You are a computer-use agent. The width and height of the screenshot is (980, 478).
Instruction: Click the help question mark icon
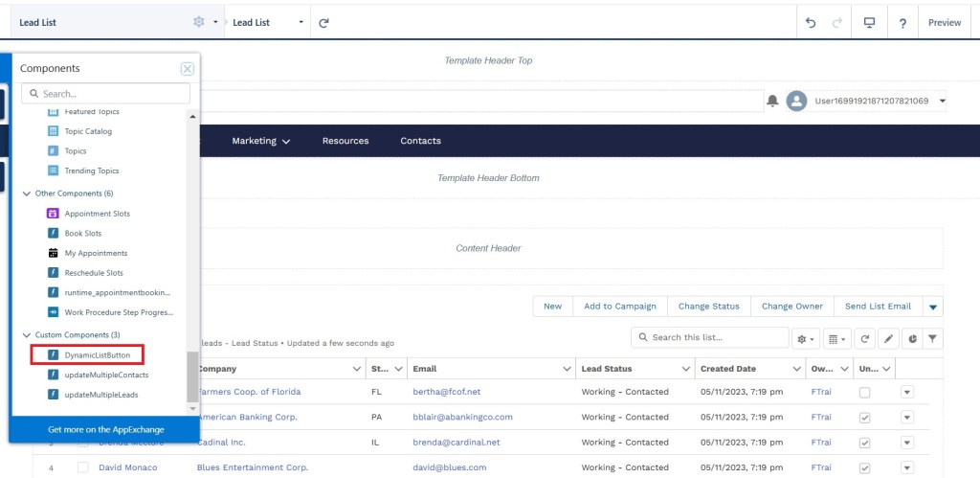tap(902, 22)
